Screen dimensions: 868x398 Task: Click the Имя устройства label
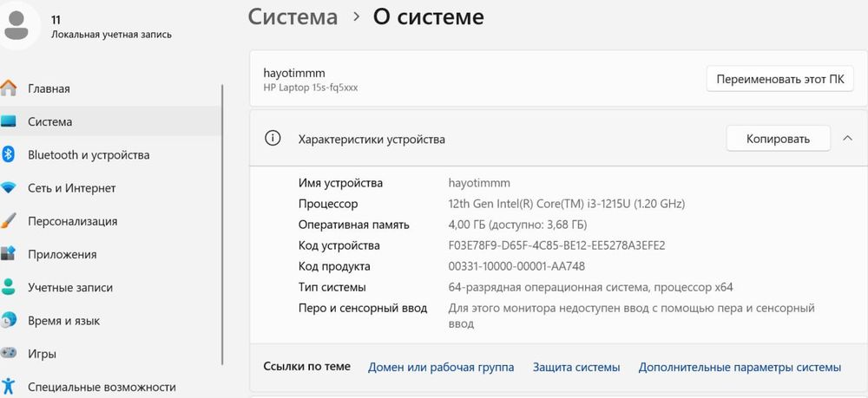click(x=340, y=183)
